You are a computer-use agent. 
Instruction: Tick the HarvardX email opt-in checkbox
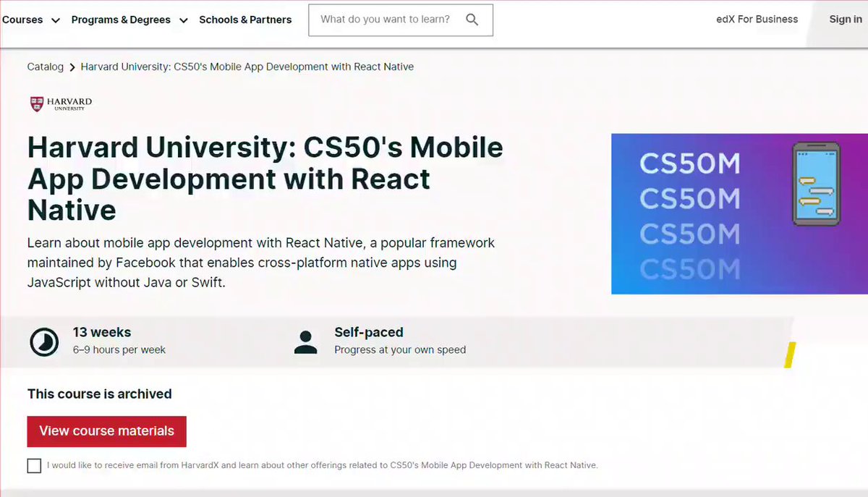tap(34, 465)
